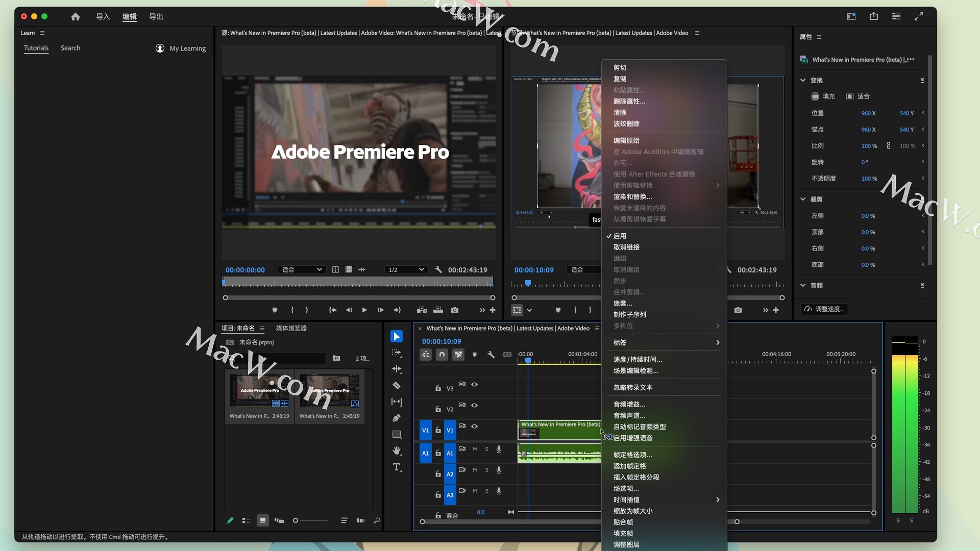Open source monitor wrench settings
Viewport: 980px width, 551px height.
pyautogui.click(x=438, y=269)
